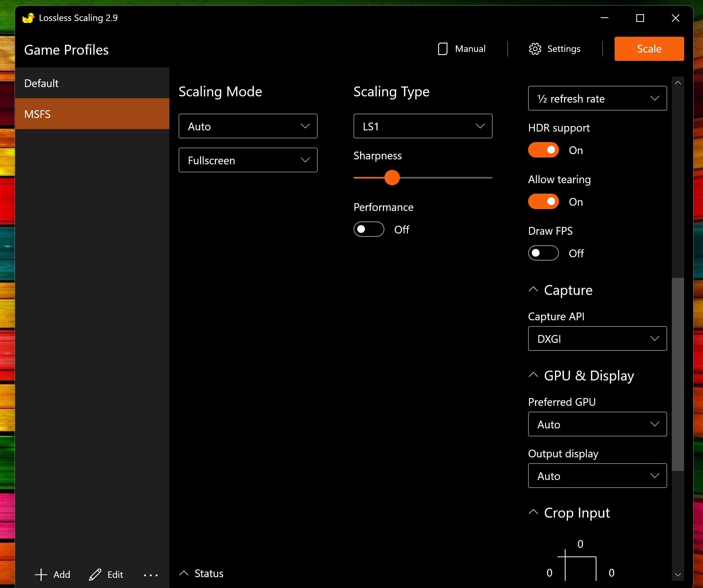Open the LS1 scaling type dropdown
This screenshot has width=703, height=588.
coord(423,126)
